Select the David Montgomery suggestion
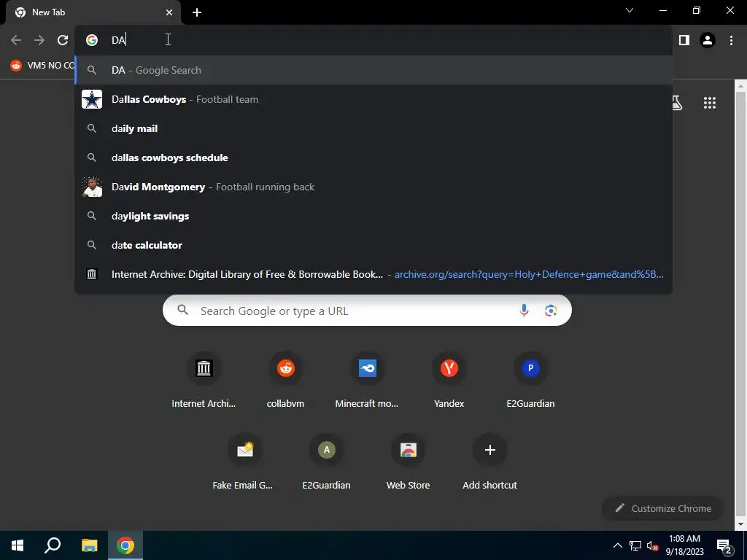The image size is (747, 560). pyautogui.click(x=373, y=187)
